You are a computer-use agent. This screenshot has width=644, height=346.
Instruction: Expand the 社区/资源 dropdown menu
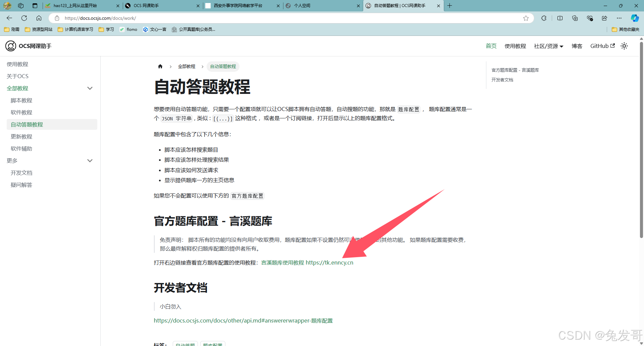(549, 46)
